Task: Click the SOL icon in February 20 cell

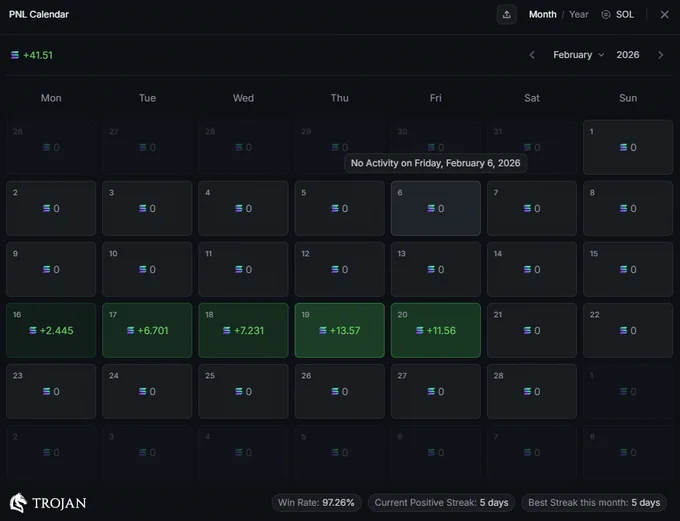Action: (x=419, y=331)
